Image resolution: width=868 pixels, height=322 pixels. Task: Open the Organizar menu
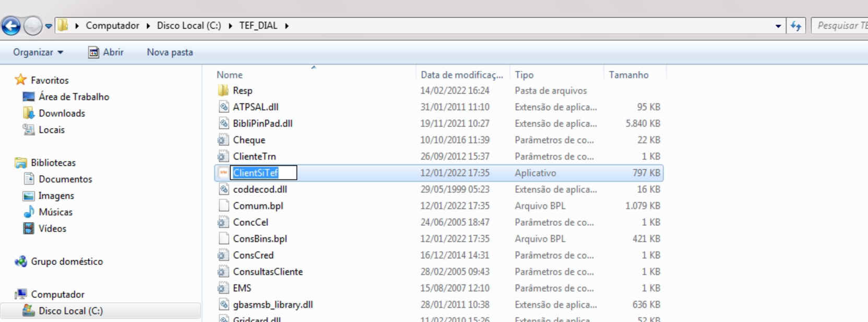click(38, 52)
